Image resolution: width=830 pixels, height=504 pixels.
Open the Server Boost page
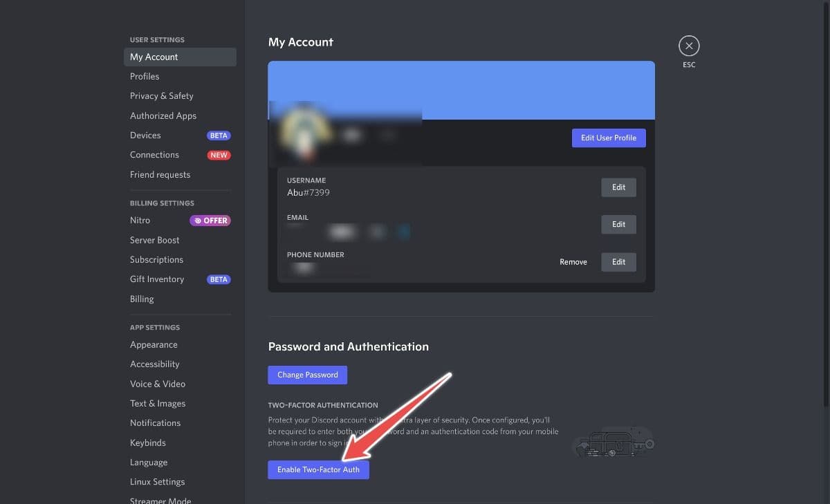[x=154, y=240]
